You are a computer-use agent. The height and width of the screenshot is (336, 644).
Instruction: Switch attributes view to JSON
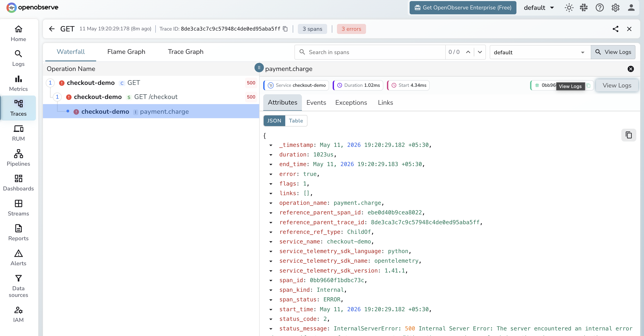274,121
